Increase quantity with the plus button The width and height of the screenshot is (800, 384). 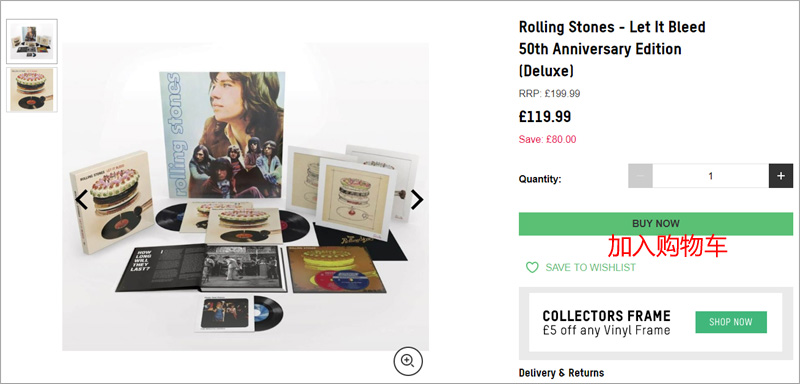coord(781,176)
